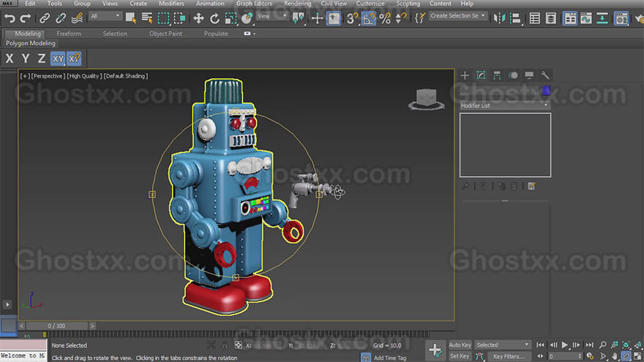The image size is (644, 362).
Task: Go to the start frame
Action: coord(541,344)
